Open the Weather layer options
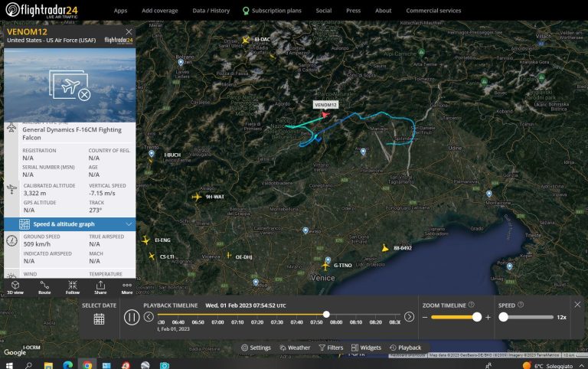Screen dimensions: 588x369 coord(295,348)
